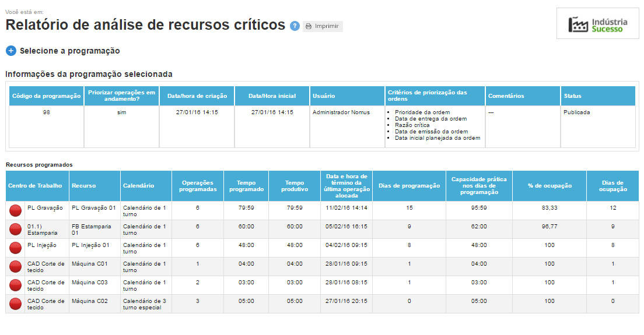Click red status circle for Máquina C01 row
This screenshot has height=335, width=644.
point(16,267)
